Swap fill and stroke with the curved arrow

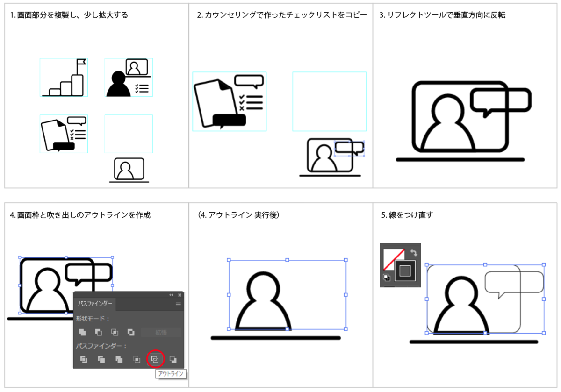413,252
